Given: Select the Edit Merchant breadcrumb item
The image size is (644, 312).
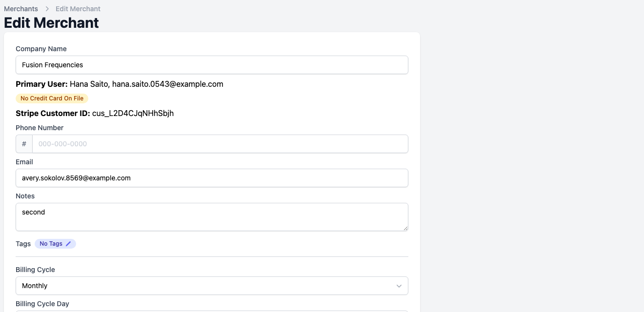Looking at the screenshot, I should 78,9.
